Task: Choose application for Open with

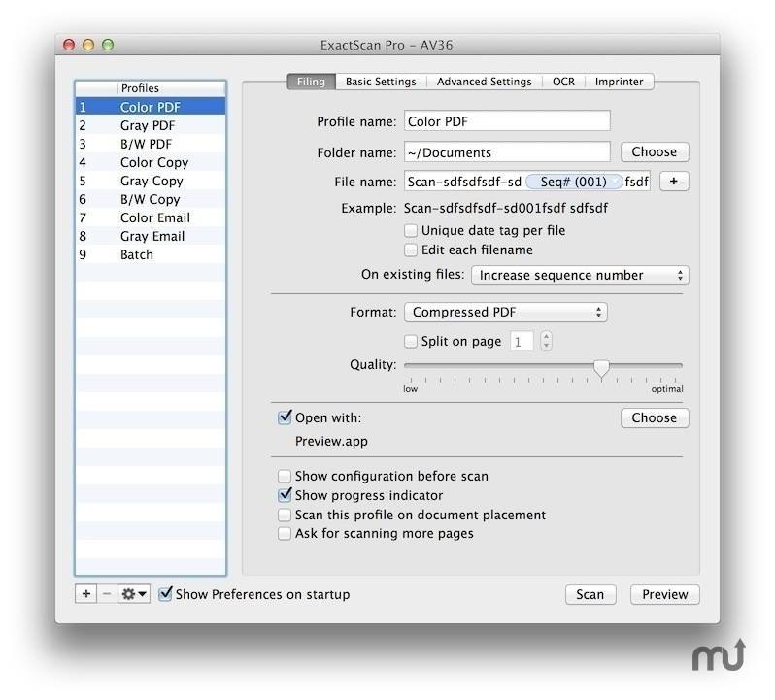Action: 655,417
